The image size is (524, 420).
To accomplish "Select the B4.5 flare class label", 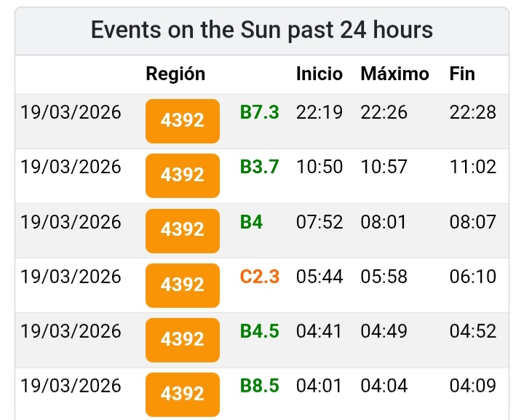I will (259, 330).
